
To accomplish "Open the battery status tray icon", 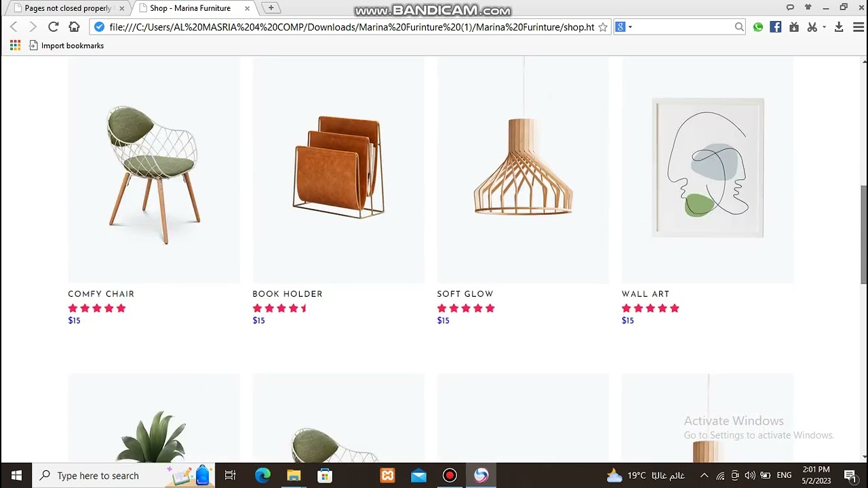I will pos(766,475).
